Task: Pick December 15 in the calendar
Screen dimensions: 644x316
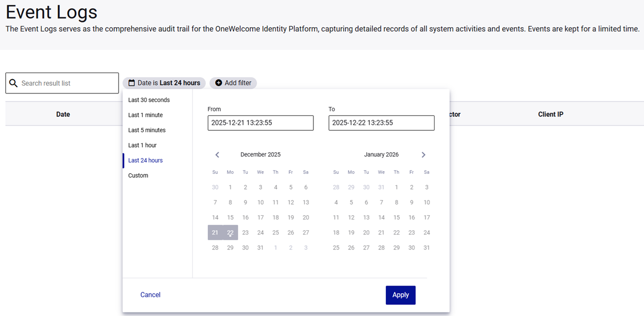Action: [230, 217]
